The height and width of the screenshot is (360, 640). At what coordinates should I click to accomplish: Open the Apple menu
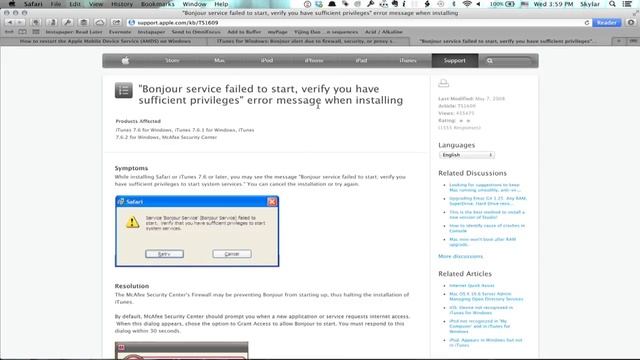(12, 4)
